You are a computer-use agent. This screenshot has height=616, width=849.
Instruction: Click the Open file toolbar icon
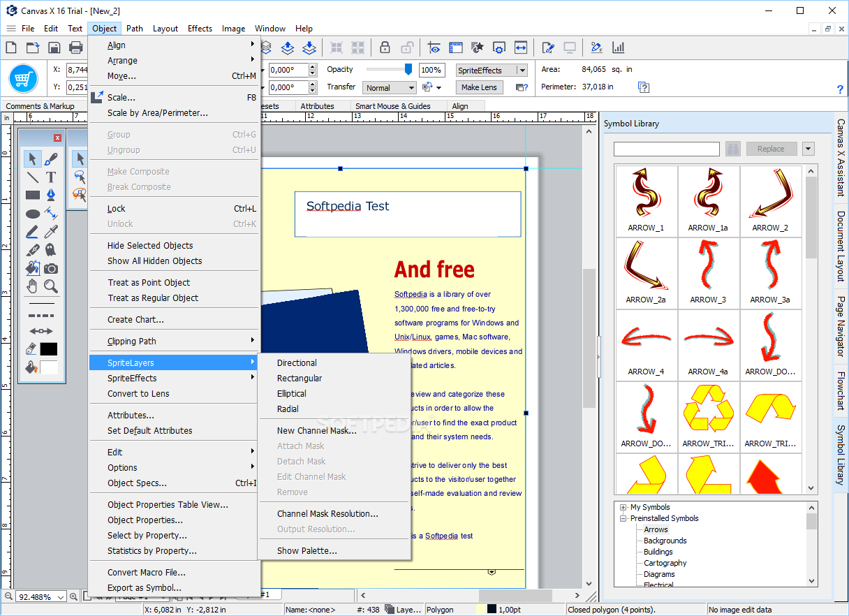pyautogui.click(x=33, y=47)
